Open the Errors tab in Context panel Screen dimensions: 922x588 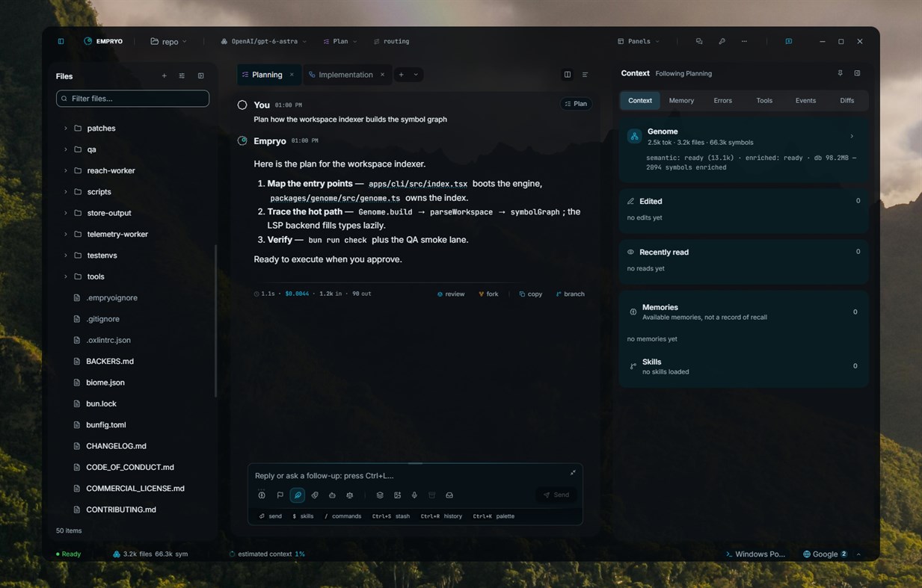[x=722, y=100]
